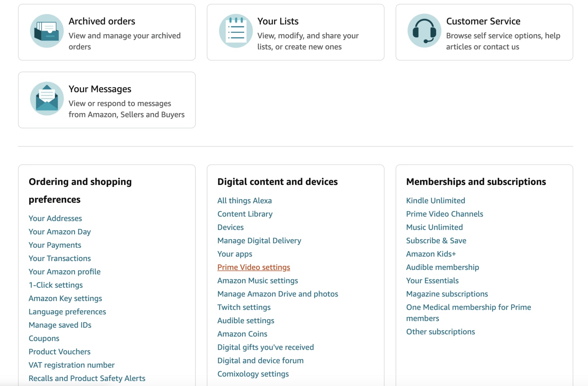588x386 pixels.
Task: Select Your Payments link
Action: tap(55, 245)
